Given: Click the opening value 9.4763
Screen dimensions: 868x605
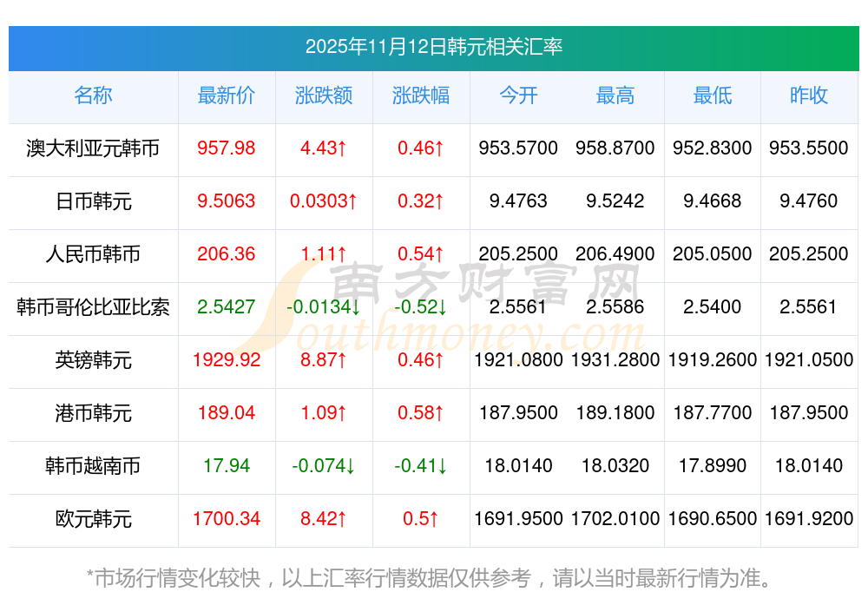Looking at the screenshot, I should 518,201.
